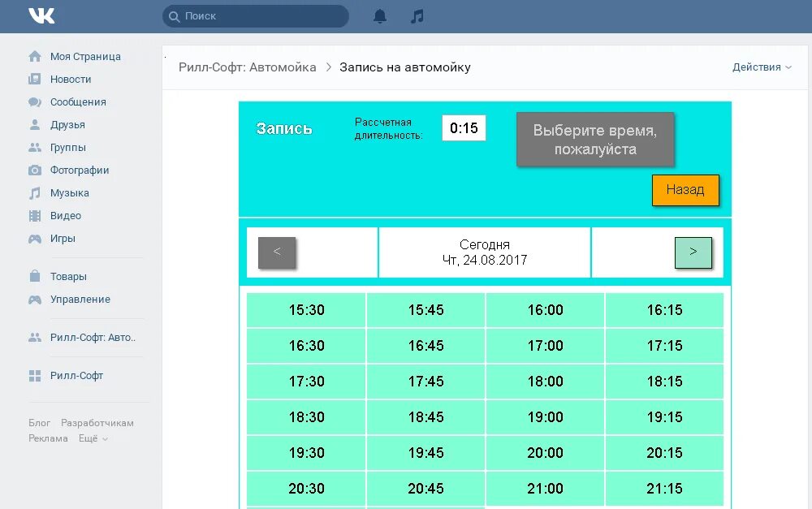Click the Рилл-Софт: Автомойка breadcrumb link
Viewport: 812px width, 509px height.
[x=248, y=67]
